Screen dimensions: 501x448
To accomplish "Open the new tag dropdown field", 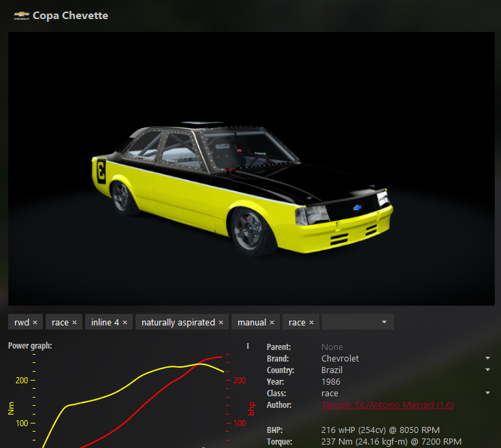I will (x=358, y=322).
